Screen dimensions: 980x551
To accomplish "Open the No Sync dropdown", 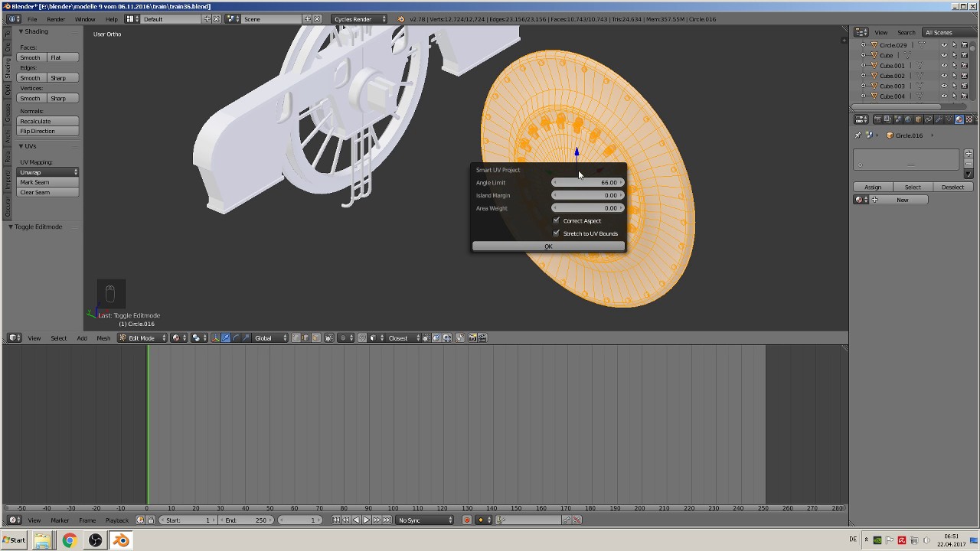I will (426, 520).
